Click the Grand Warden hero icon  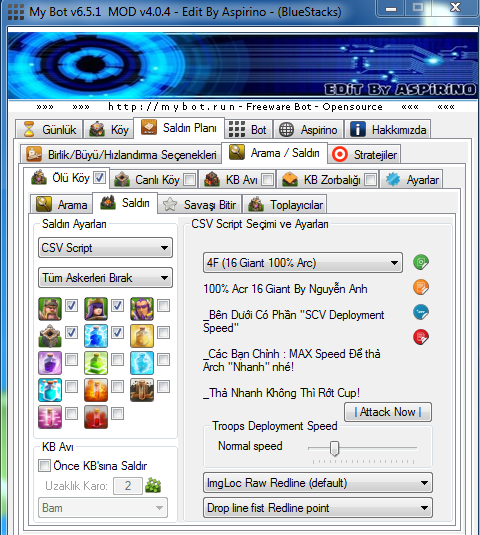point(142,309)
